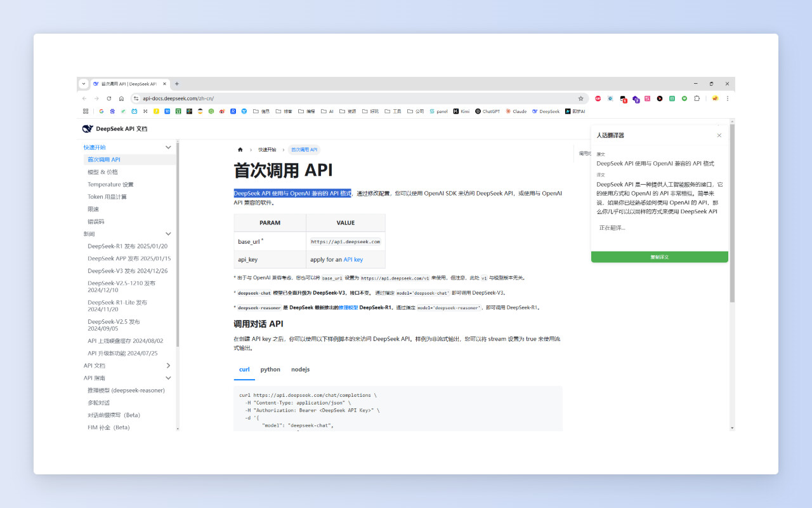Click the page vertical scrollbar
812x508 pixels.
(732, 213)
